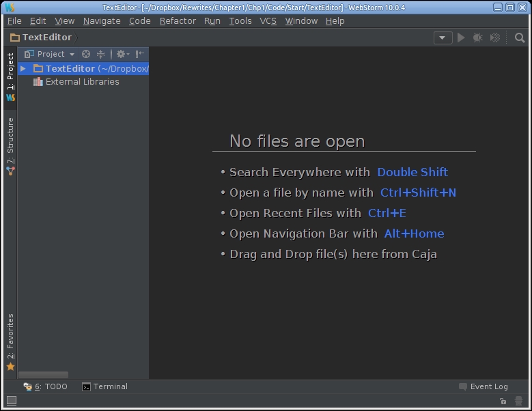Open the run configuration dropdown
532x411 pixels.
tap(443, 38)
